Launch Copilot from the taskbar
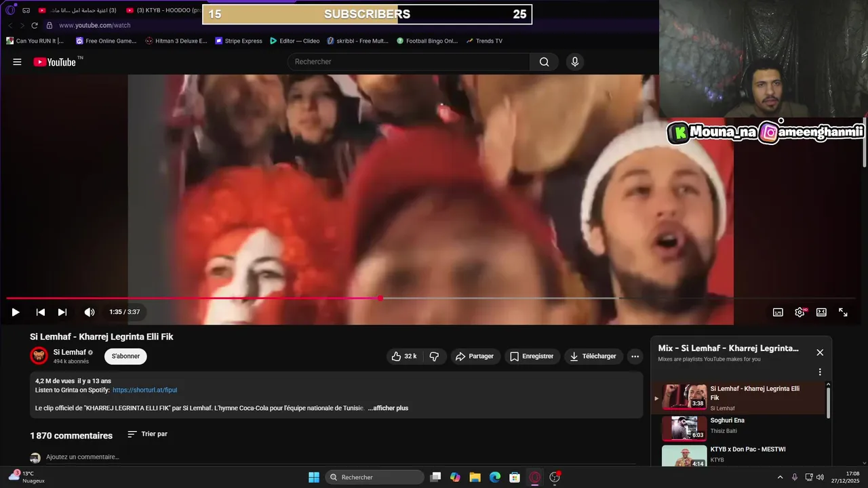This screenshot has height=488, width=868. coord(455,477)
